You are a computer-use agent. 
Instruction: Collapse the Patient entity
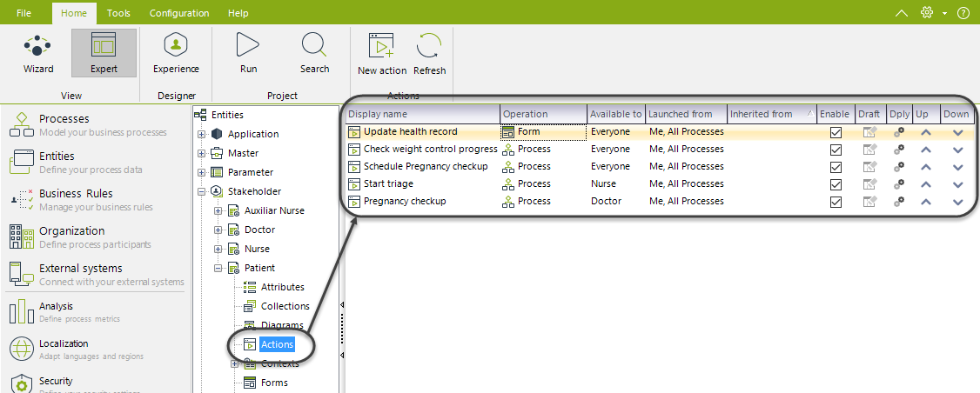(218, 268)
